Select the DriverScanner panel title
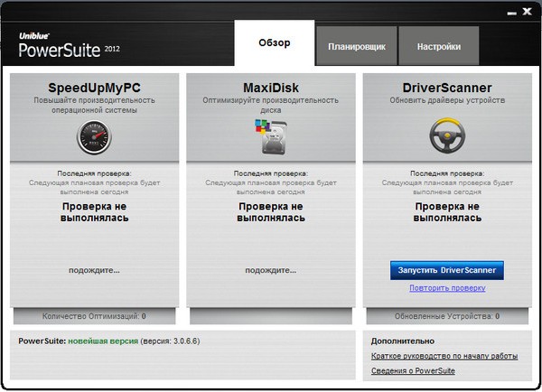 pos(448,87)
